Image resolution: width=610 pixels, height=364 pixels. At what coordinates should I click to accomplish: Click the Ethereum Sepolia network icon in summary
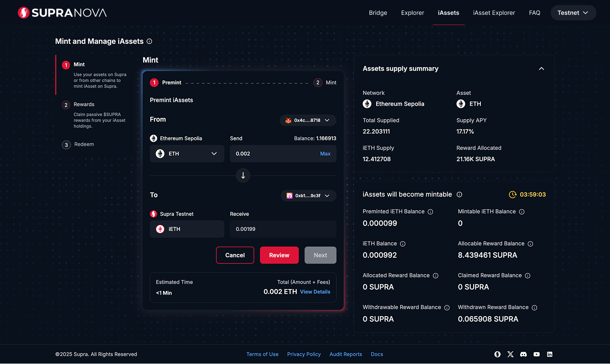pyautogui.click(x=367, y=104)
